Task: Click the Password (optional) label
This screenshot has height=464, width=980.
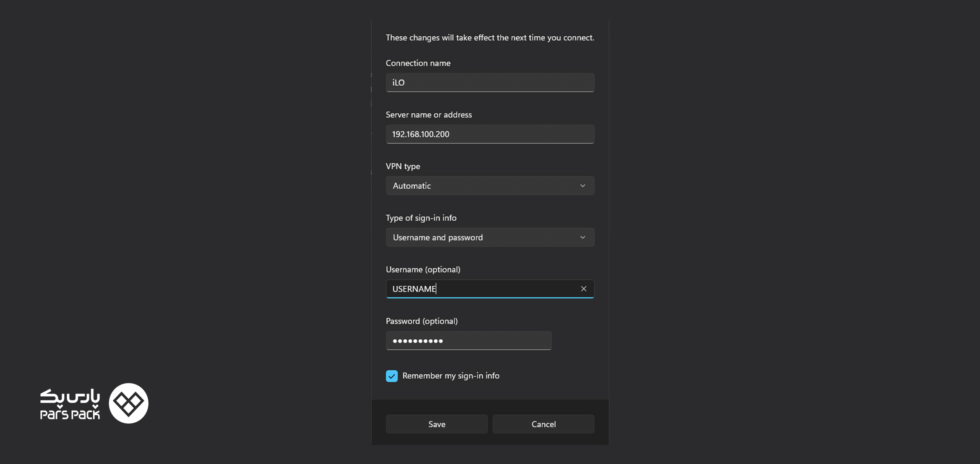Action: point(421,321)
